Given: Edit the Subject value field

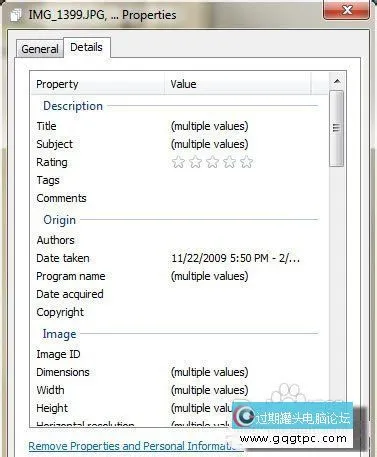Looking at the screenshot, I should [x=210, y=144].
